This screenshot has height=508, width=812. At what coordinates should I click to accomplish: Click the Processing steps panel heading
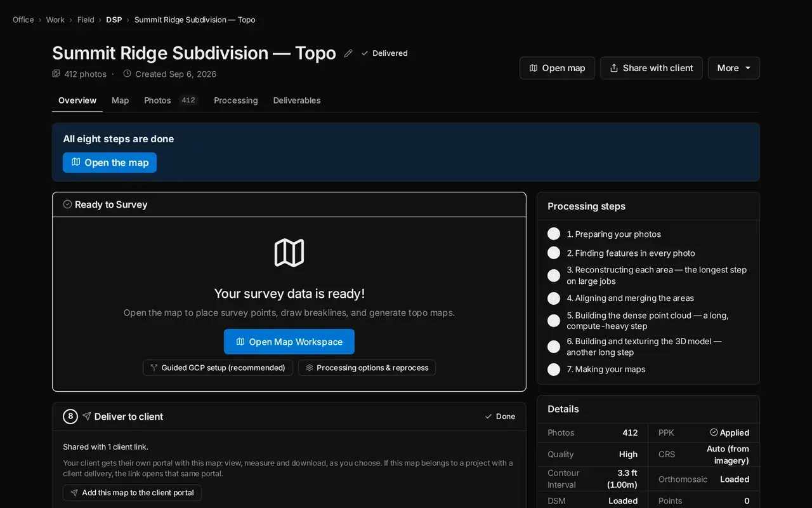point(586,206)
